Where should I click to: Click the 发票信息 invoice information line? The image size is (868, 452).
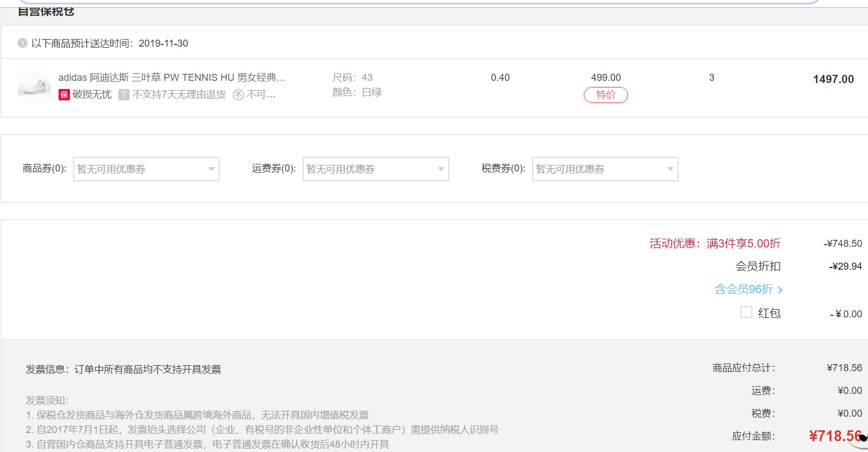pos(123,370)
